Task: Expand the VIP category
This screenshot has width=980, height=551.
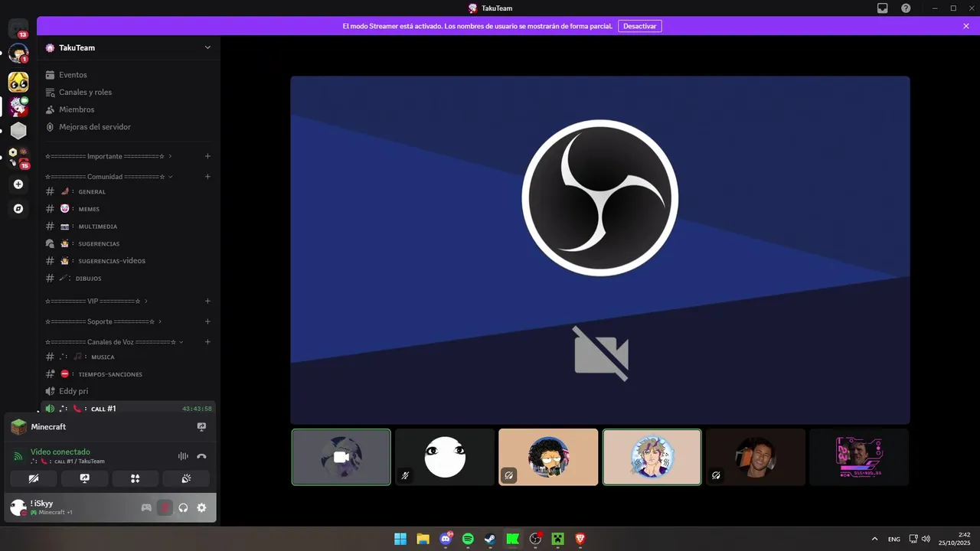Action: point(96,301)
